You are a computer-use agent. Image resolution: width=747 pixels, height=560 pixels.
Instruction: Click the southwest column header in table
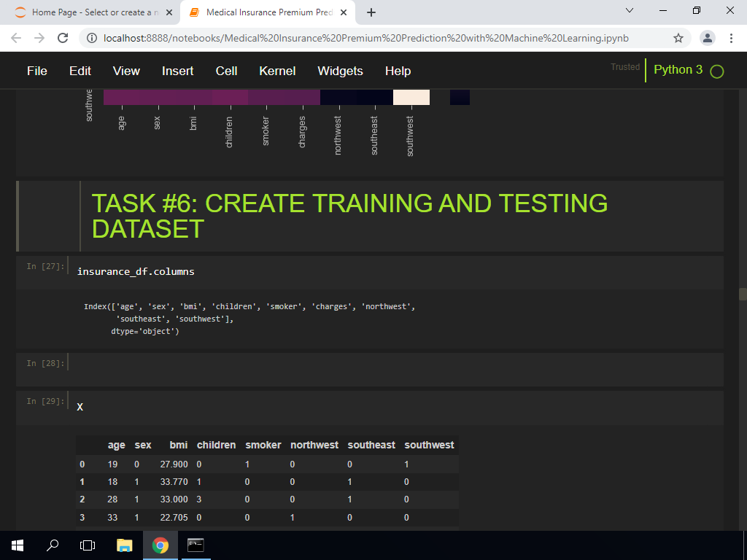coord(429,446)
